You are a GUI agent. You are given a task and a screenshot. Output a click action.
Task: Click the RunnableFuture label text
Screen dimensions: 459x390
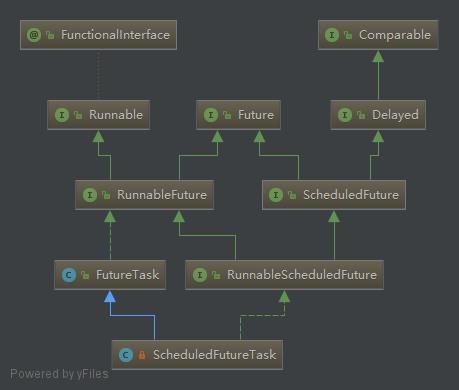pyautogui.click(x=162, y=195)
